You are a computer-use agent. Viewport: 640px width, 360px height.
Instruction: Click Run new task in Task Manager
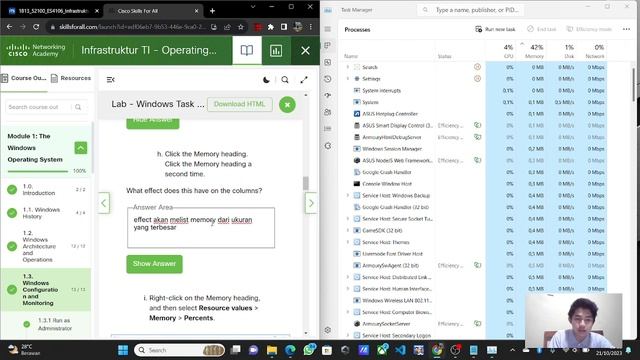coord(496,29)
